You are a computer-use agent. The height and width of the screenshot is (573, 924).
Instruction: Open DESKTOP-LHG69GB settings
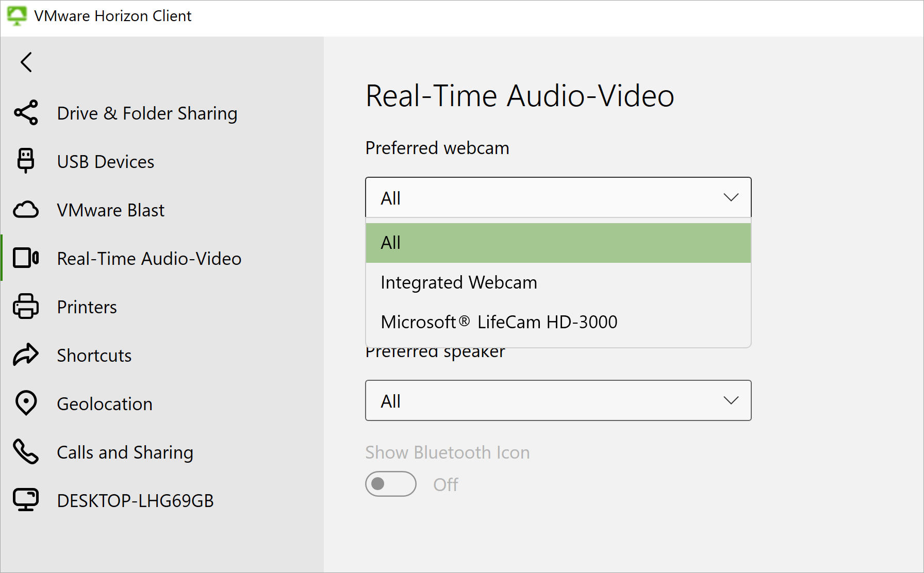click(x=162, y=500)
